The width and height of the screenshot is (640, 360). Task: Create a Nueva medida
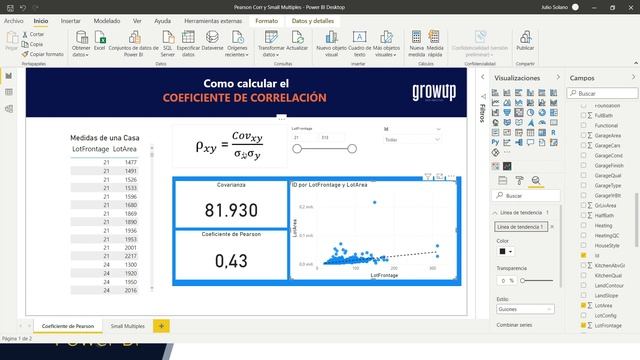pos(416,44)
